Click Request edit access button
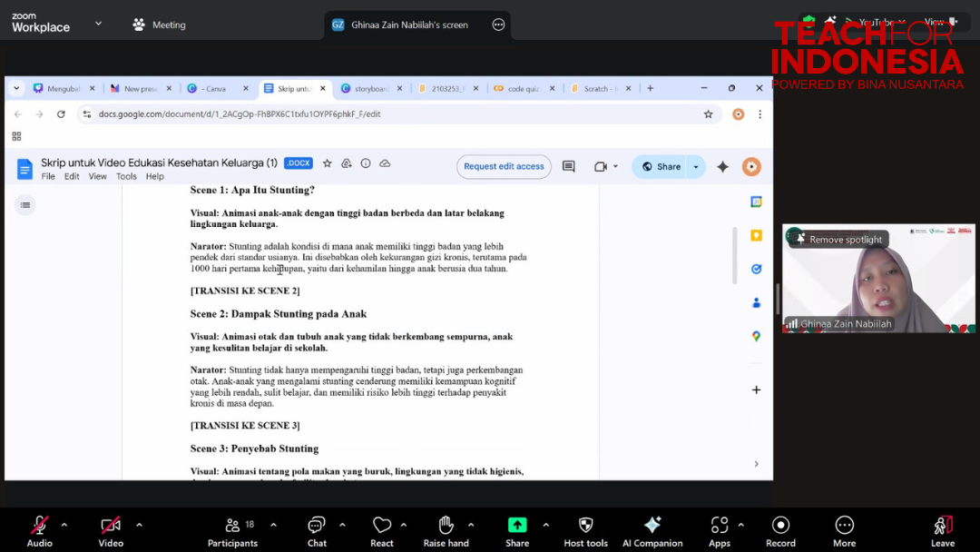The image size is (980, 552). coord(504,166)
